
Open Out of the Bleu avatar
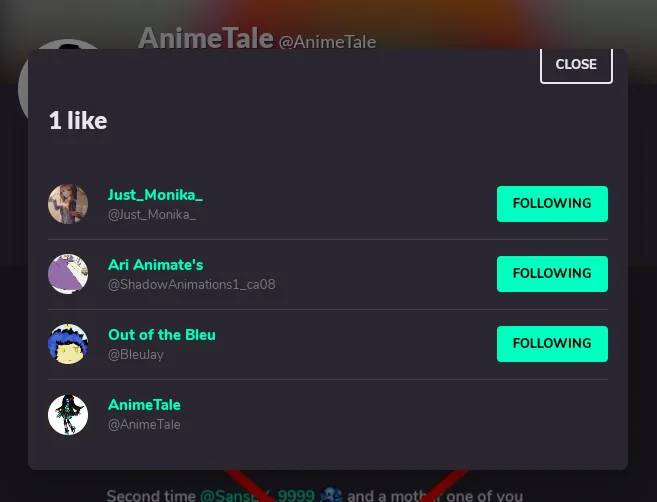pos(68,344)
